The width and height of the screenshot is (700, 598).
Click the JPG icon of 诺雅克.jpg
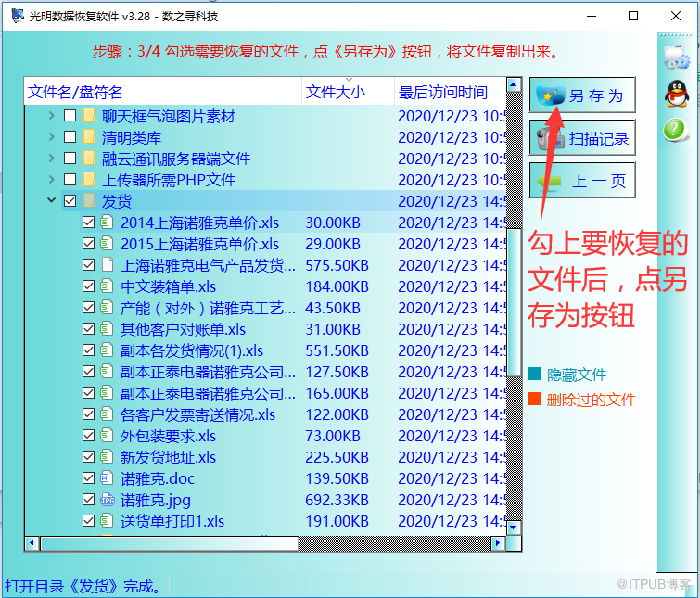pos(108,500)
